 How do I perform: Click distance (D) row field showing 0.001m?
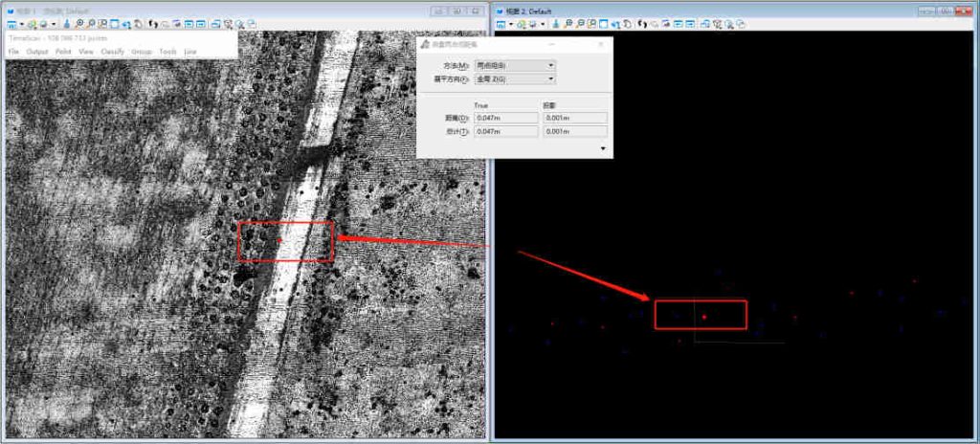click(x=575, y=118)
